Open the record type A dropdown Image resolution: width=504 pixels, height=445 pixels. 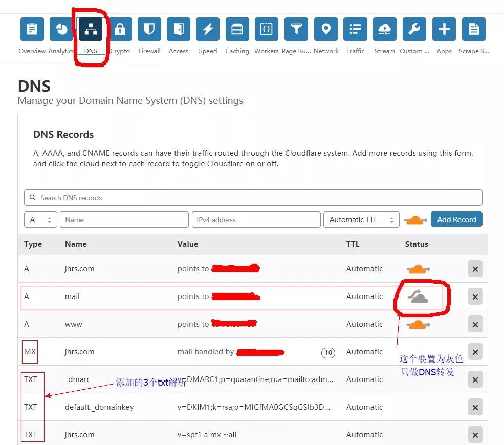click(x=40, y=220)
